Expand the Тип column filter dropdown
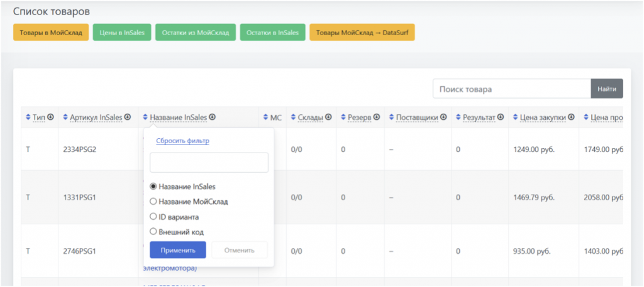The width and height of the screenshot is (644, 287). (51, 117)
